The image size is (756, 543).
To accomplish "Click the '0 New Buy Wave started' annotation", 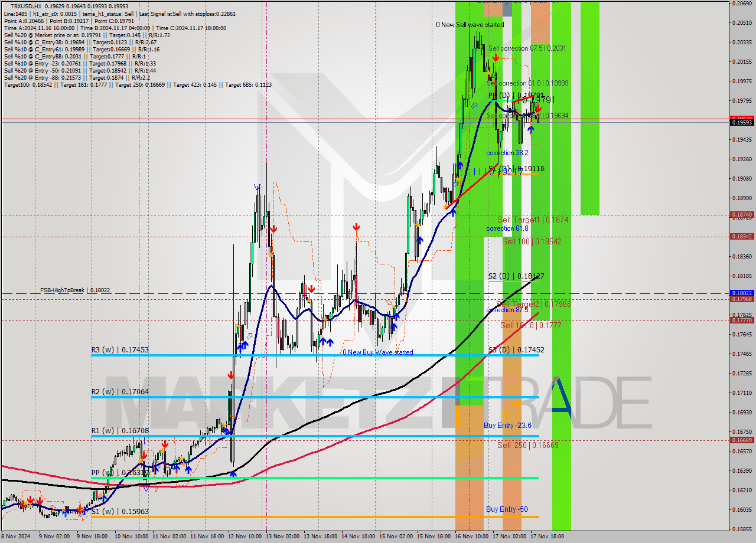I will (378, 352).
